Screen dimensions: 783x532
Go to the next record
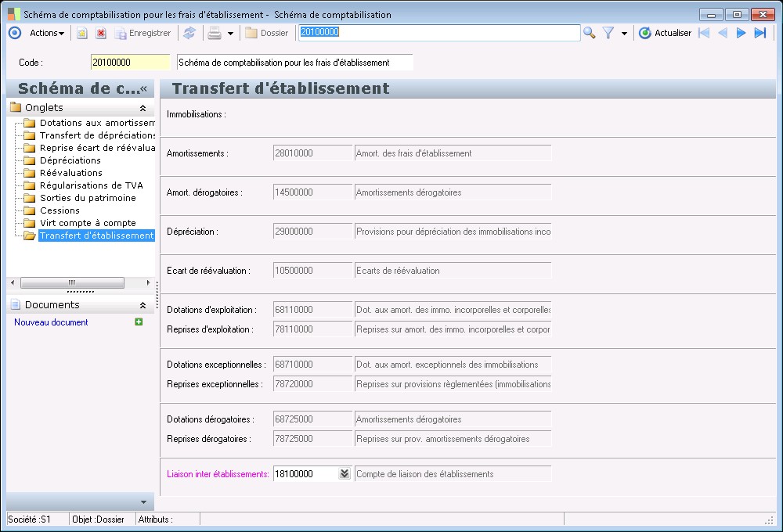pyautogui.click(x=741, y=33)
